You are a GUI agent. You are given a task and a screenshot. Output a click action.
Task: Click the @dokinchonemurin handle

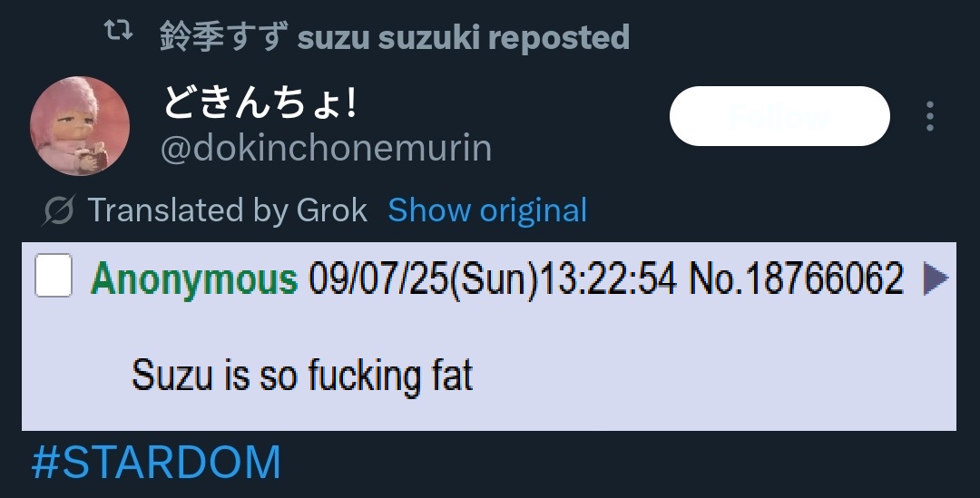coord(327,149)
